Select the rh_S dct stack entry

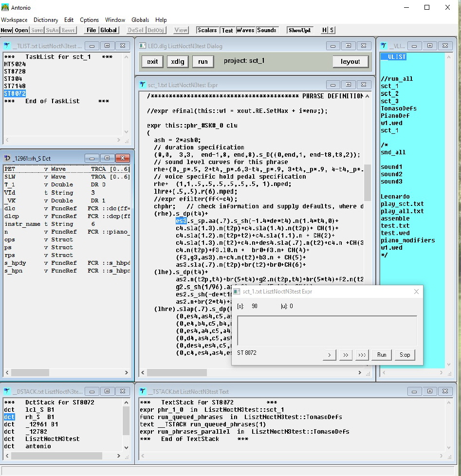point(32,417)
